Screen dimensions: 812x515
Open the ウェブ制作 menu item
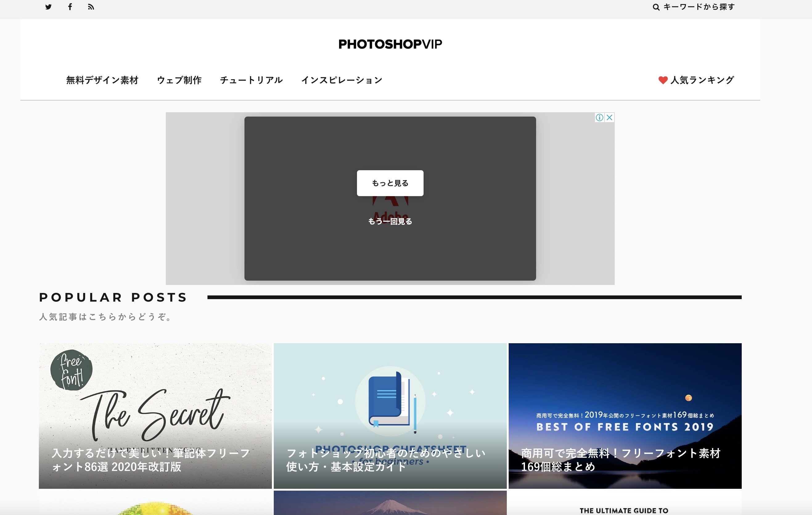(179, 80)
